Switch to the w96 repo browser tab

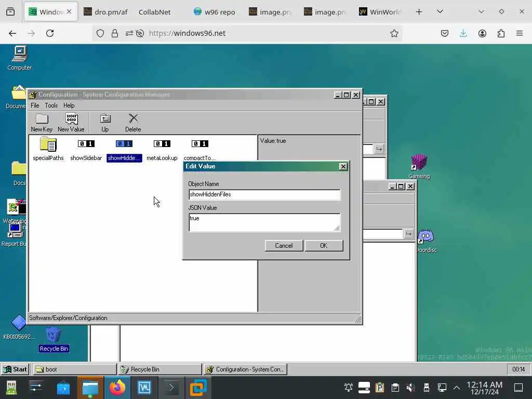coord(215,12)
